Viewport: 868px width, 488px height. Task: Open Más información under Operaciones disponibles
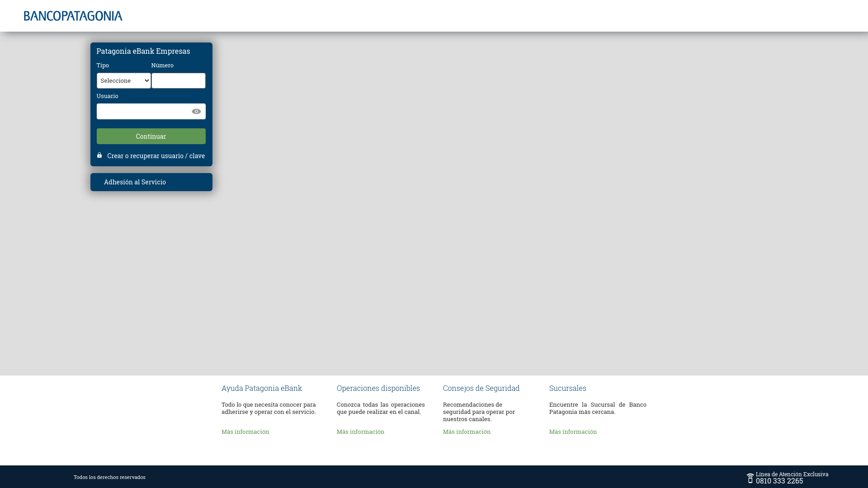click(x=360, y=432)
